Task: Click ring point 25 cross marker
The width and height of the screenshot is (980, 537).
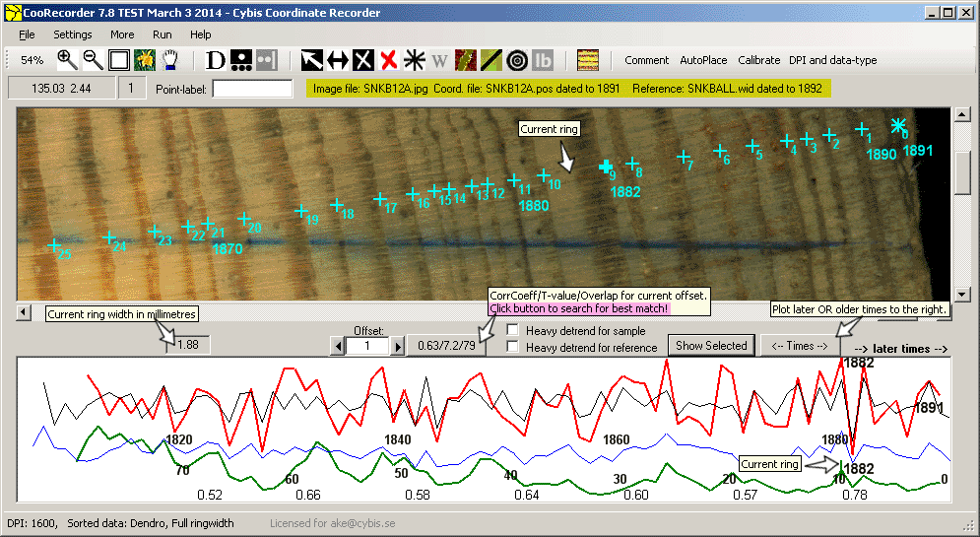Action: [54, 245]
